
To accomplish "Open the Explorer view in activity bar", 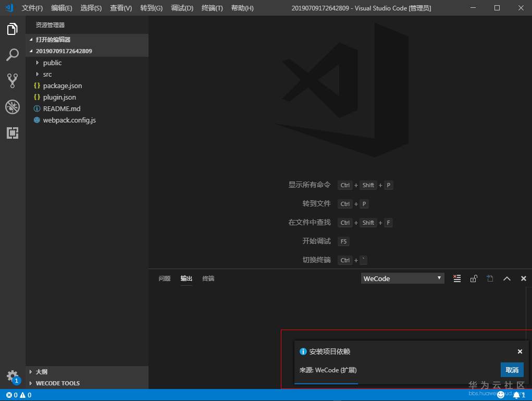I will [13, 29].
